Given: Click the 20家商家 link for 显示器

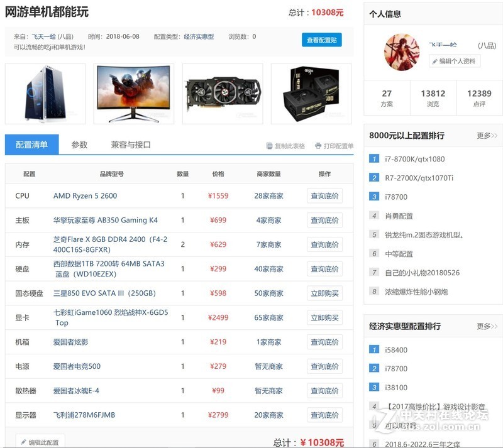Looking at the screenshot, I should click(x=269, y=415).
